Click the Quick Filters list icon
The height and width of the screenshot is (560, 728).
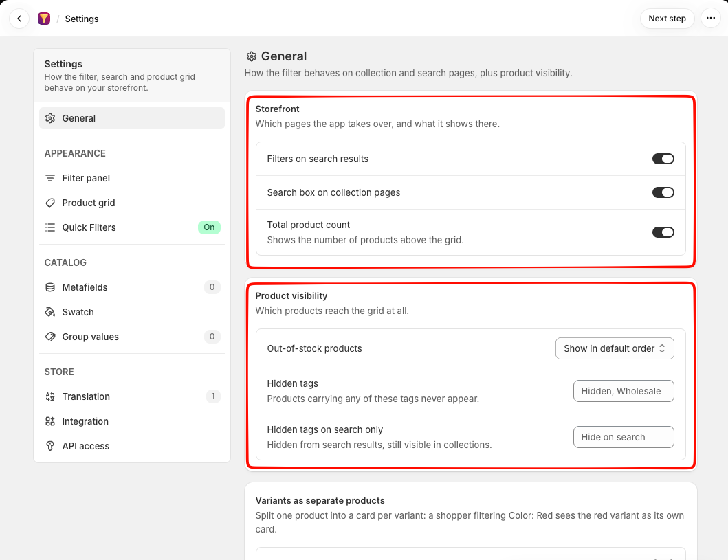coord(50,227)
